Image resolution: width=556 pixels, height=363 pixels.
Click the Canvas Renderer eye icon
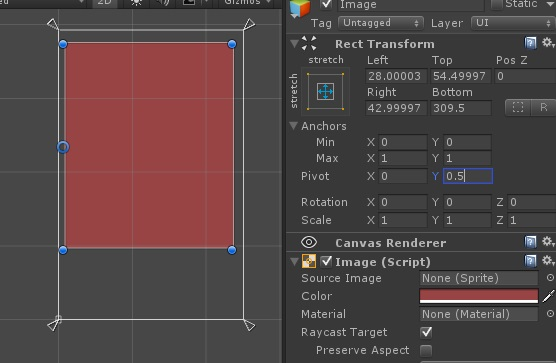[309, 242]
